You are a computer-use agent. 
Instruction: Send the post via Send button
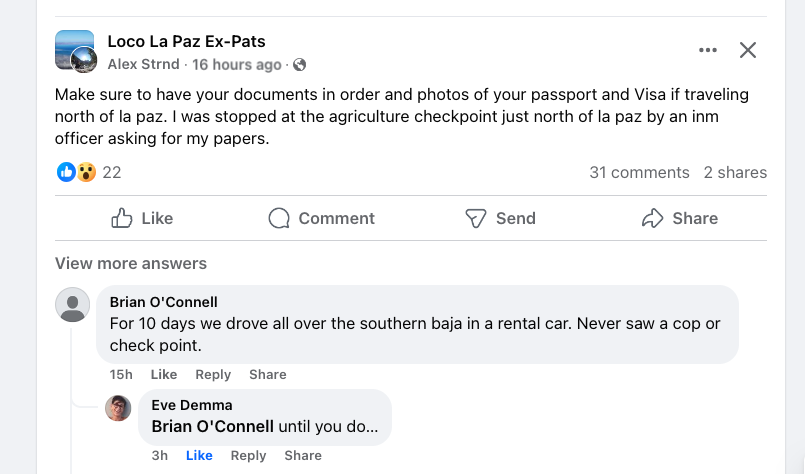tap(500, 218)
